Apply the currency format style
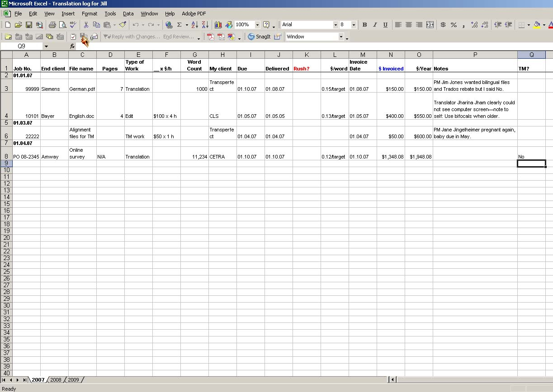 click(443, 25)
